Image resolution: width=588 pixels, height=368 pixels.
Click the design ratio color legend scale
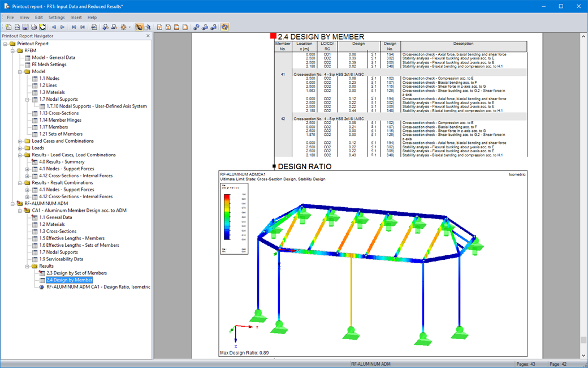pos(227,217)
